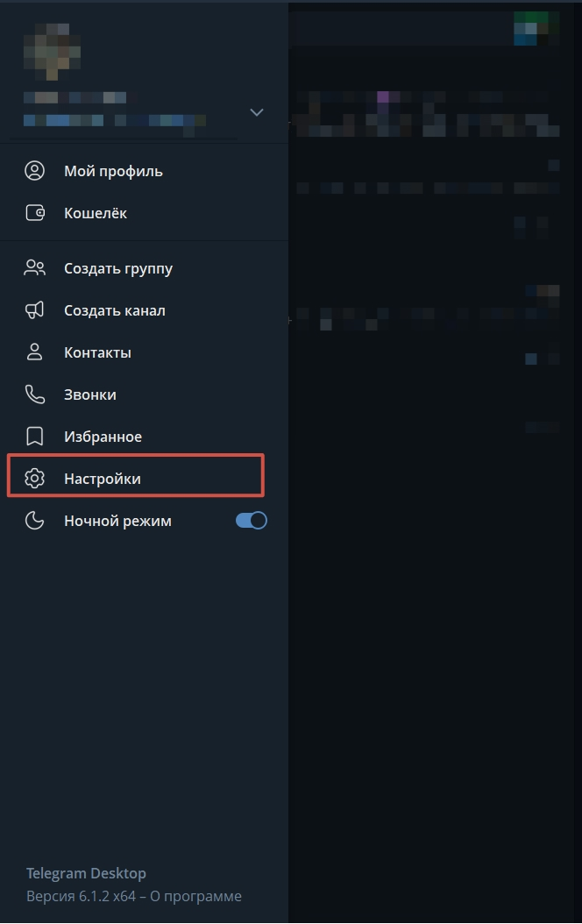Open the Настройки menu entry
Viewport: 582px width, 924px height.
(x=103, y=479)
